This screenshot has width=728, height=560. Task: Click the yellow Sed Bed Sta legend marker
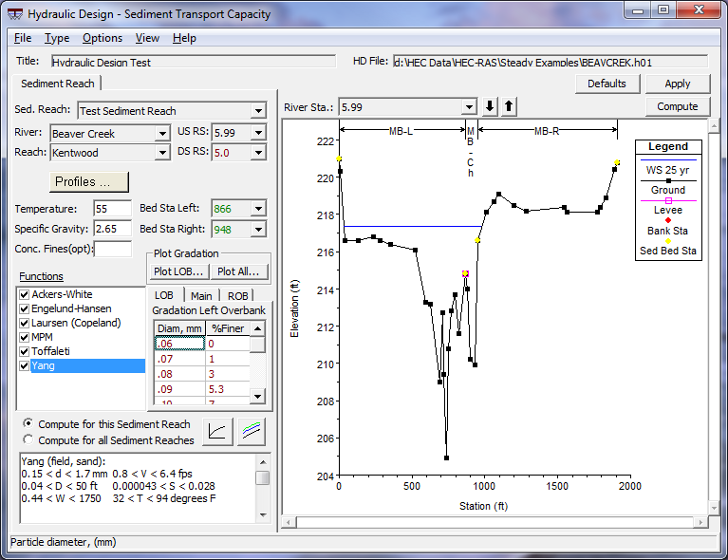click(x=668, y=241)
